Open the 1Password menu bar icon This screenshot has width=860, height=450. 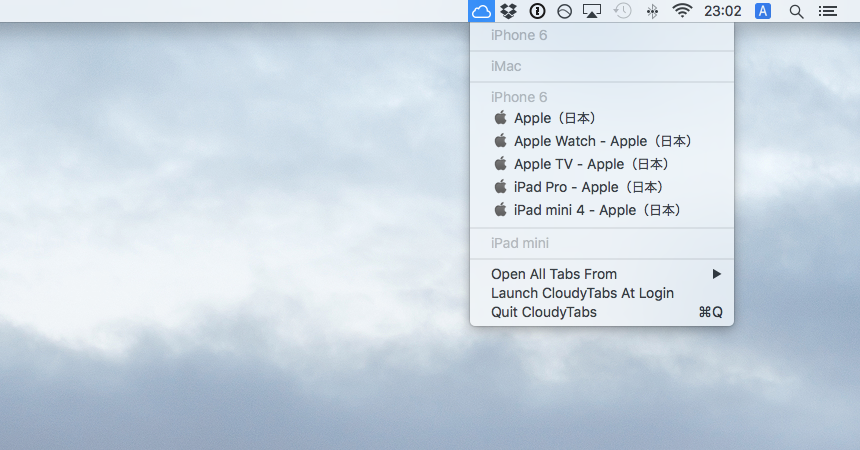coord(537,11)
